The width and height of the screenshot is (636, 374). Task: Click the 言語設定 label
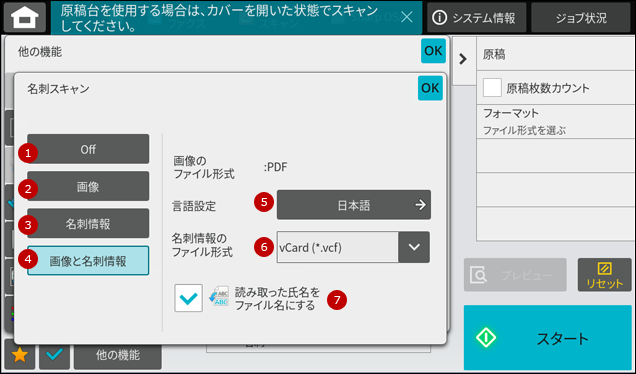194,206
